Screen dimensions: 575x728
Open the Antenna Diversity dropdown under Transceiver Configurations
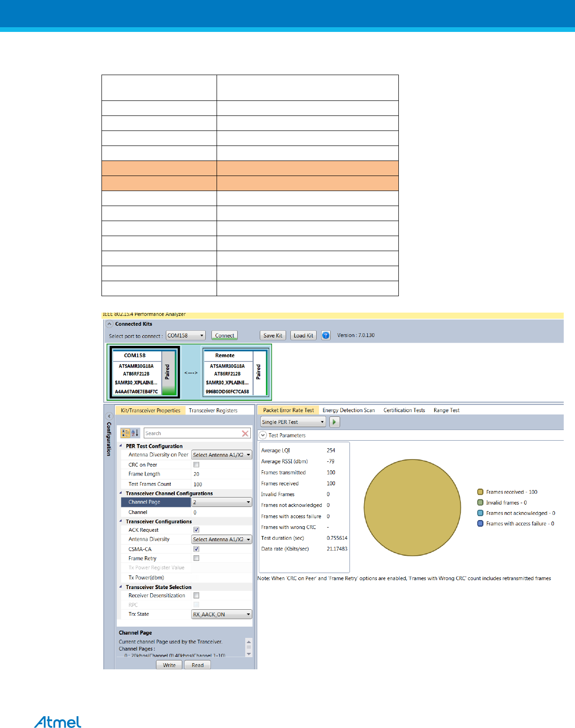click(222, 540)
